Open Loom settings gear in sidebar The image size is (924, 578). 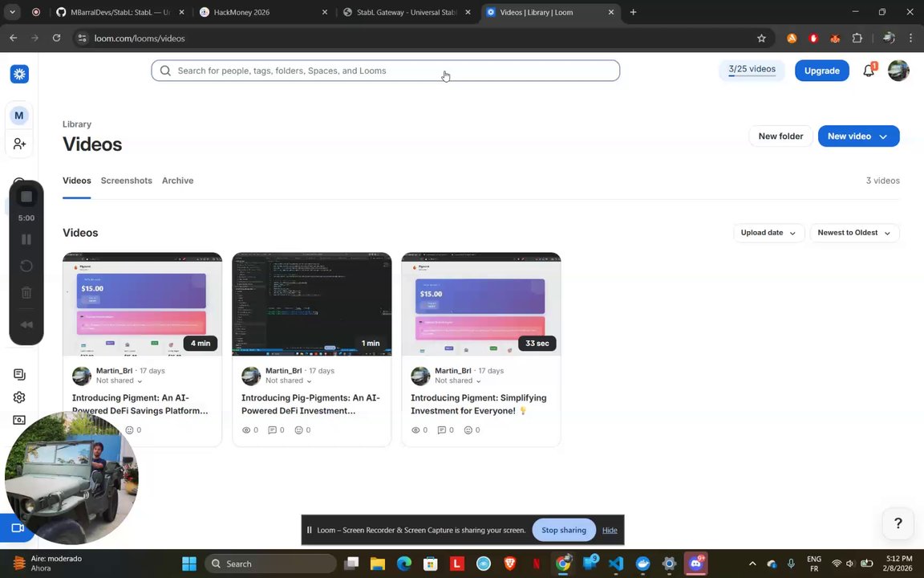19,397
